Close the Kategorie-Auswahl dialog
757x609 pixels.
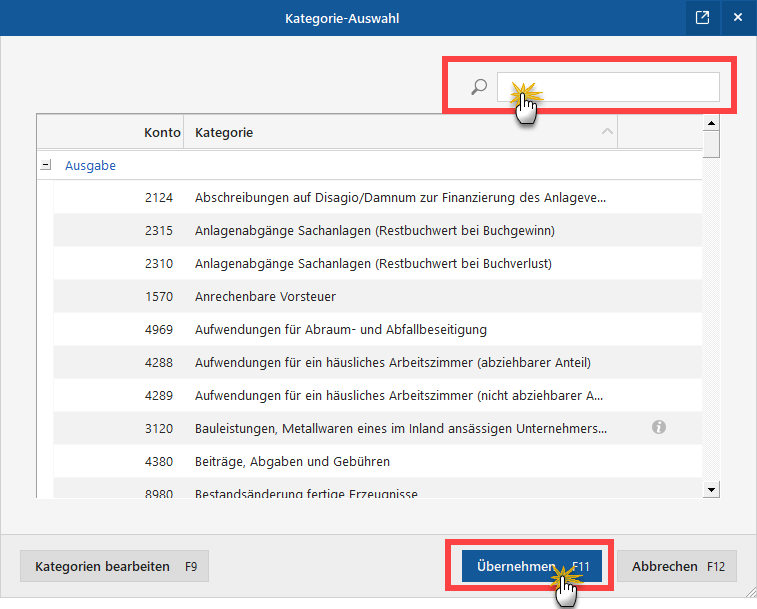pyautogui.click(x=738, y=18)
